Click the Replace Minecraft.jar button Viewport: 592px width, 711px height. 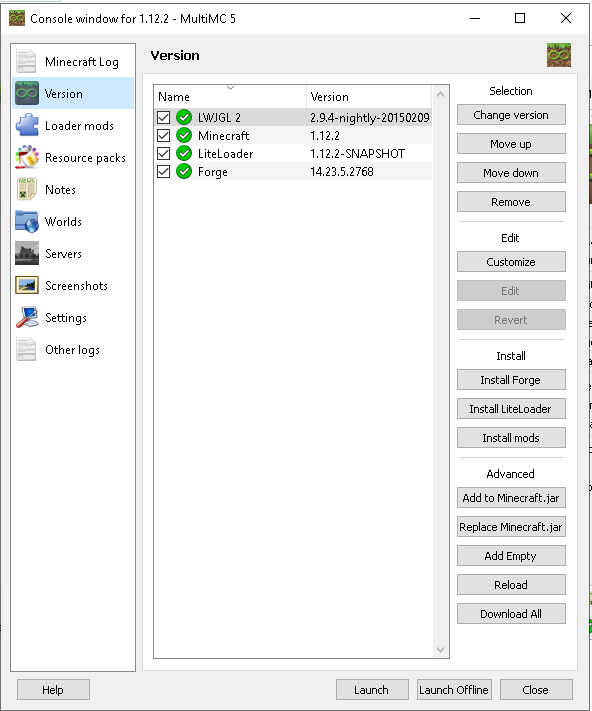pos(511,526)
